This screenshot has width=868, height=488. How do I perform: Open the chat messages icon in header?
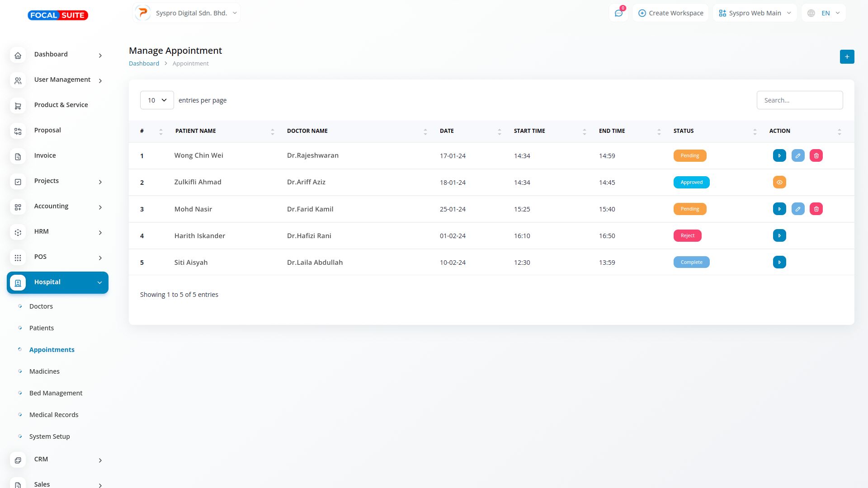[x=618, y=13]
